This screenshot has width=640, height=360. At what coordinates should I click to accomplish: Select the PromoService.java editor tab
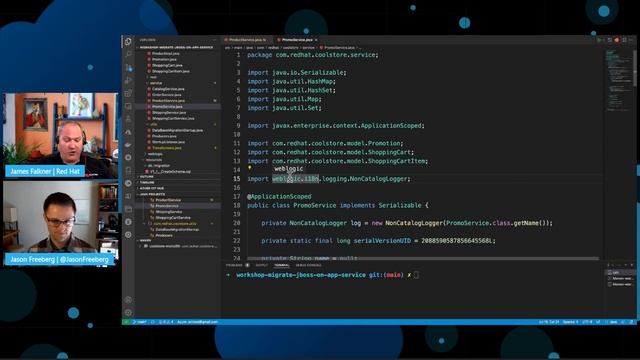[x=296, y=40]
